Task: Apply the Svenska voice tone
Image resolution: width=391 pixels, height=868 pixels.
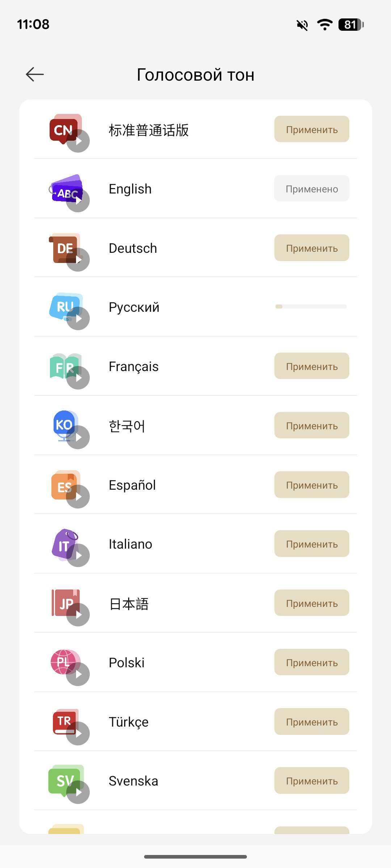Action: pyautogui.click(x=311, y=780)
